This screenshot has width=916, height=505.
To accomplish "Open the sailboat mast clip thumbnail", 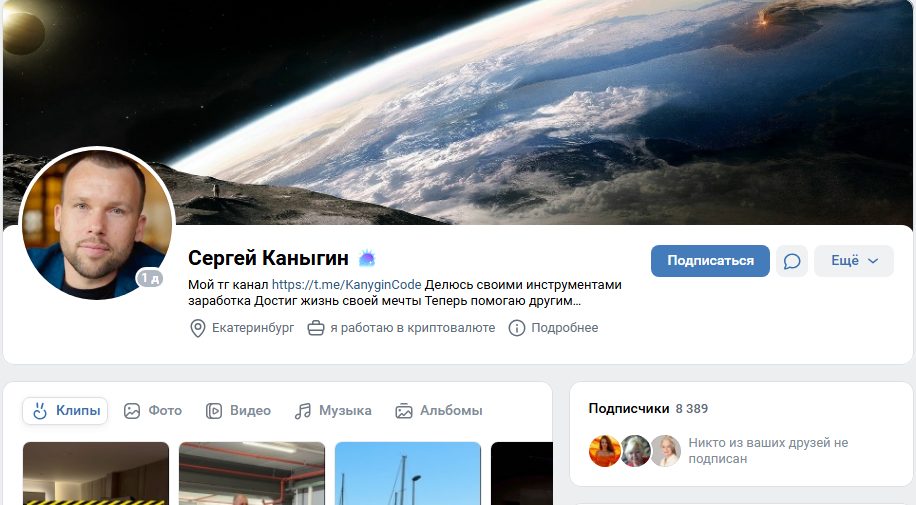I will tap(408, 473).
